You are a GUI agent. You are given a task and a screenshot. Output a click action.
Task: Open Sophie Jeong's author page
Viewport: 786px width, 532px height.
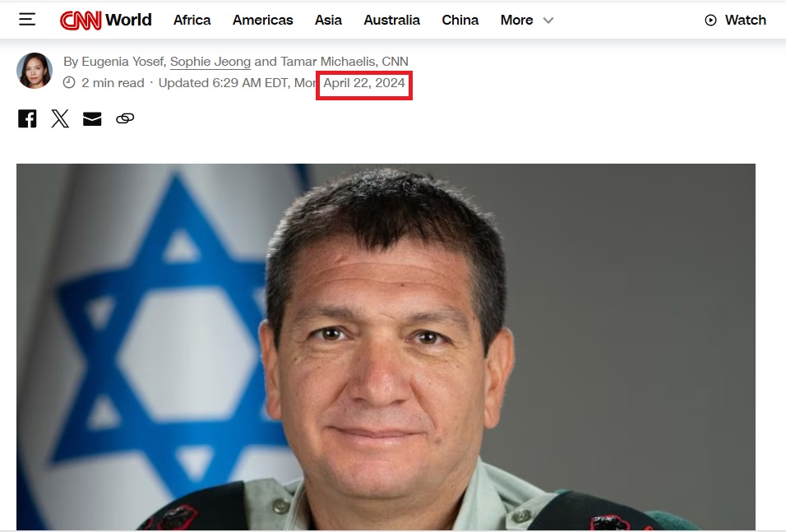(210, 62)
